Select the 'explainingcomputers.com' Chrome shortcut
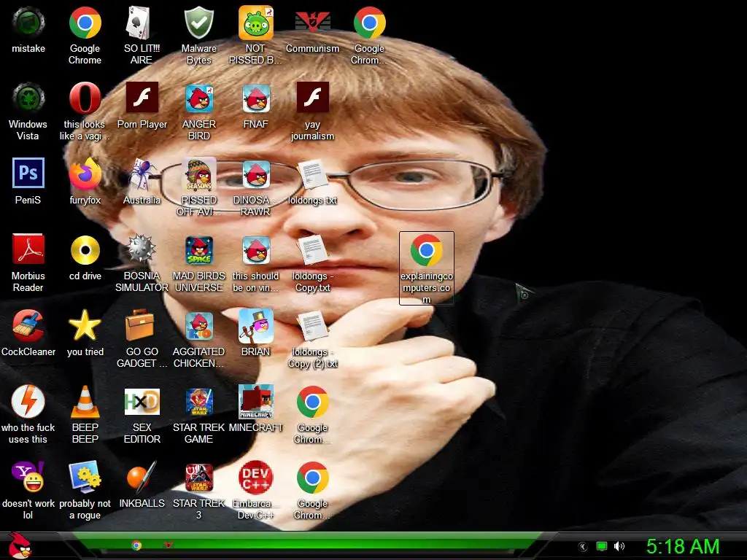Image resolution: width=747 pixels, height=560 pixels. tap(426, 268)
